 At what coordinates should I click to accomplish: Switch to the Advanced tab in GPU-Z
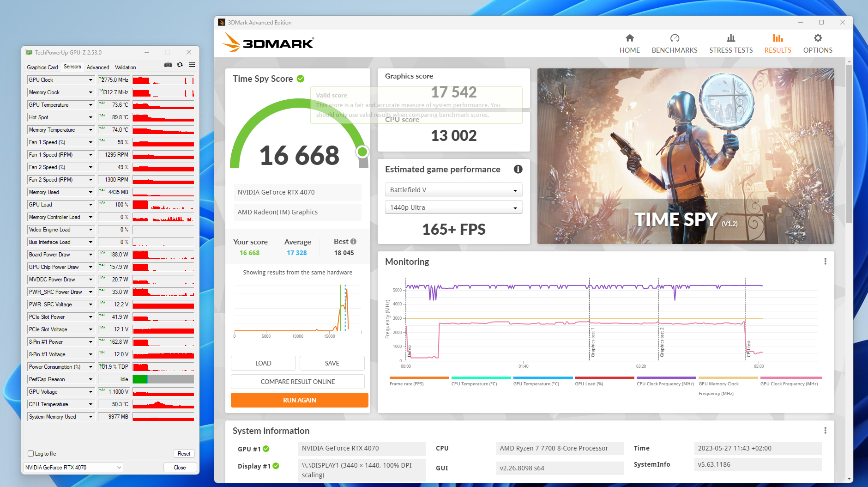(x=98, y=67)
